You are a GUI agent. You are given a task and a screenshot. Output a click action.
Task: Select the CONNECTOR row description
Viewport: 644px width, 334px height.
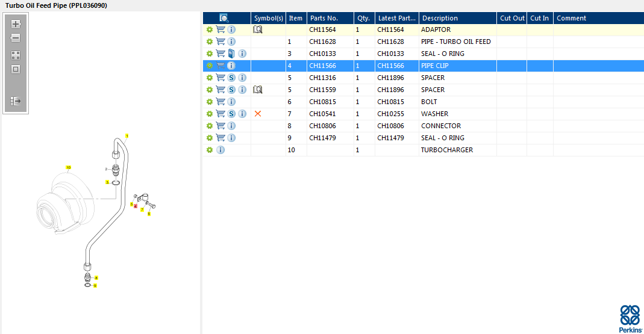coord(441,126)
